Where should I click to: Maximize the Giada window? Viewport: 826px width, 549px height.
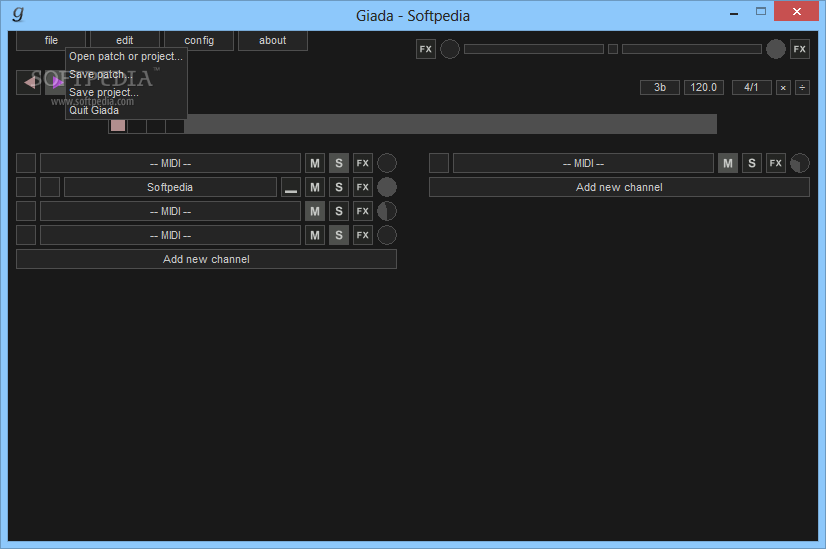(761, 11)
